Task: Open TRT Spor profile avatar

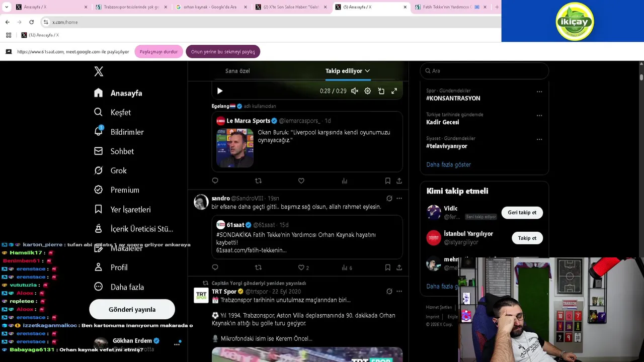Action: [201, 295]
